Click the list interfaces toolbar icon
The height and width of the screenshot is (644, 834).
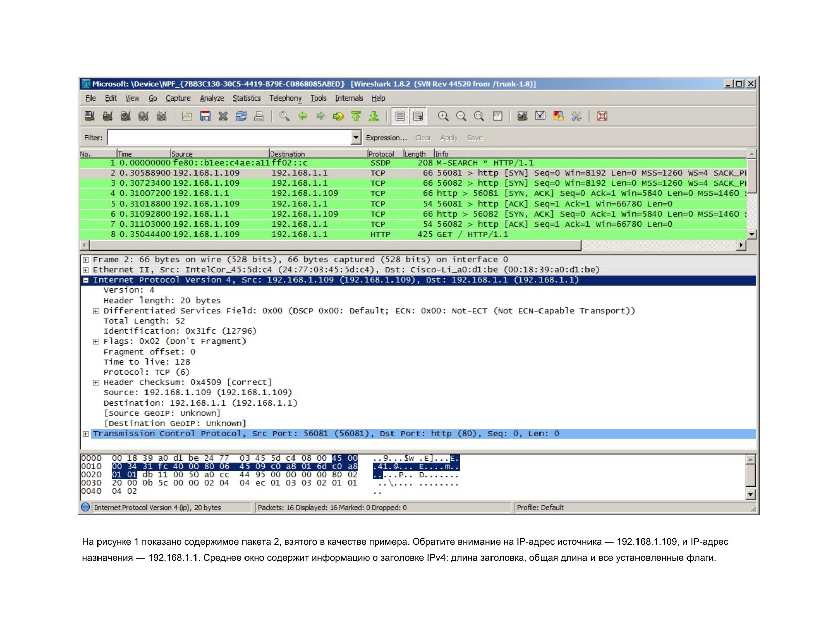point(89,116)
